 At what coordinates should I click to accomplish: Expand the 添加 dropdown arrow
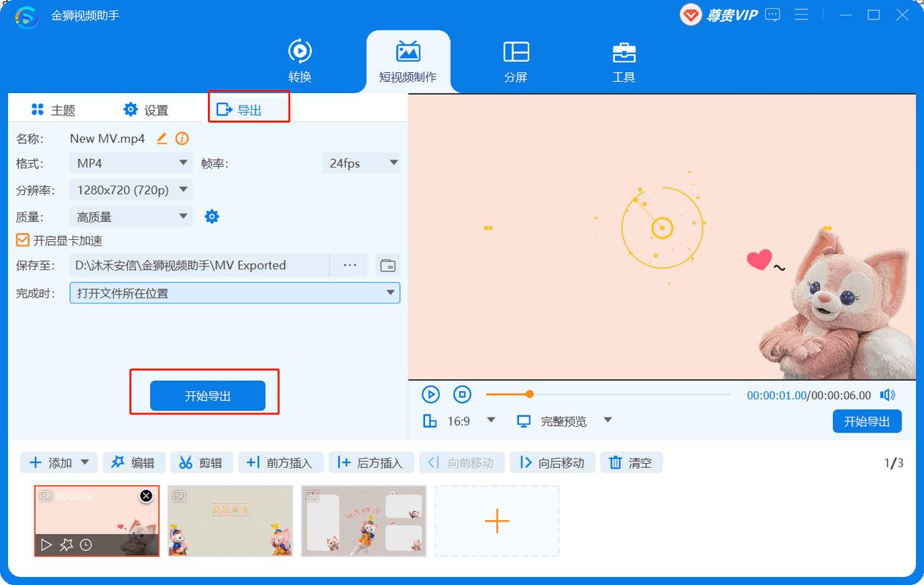coord(85,463)
